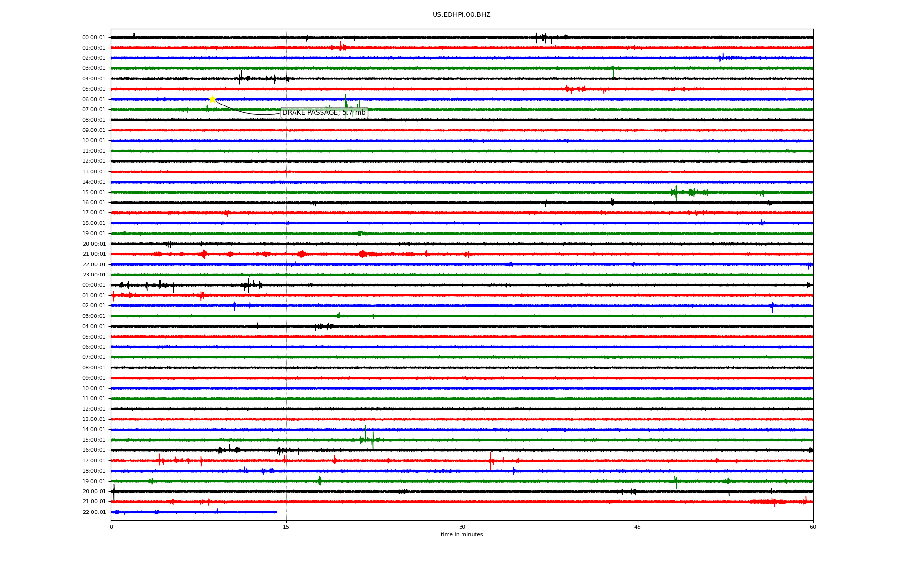The width and height of the screenshot is (924, 578).
Task: Click the x-axis tick label 60
Action: [813, 527]
